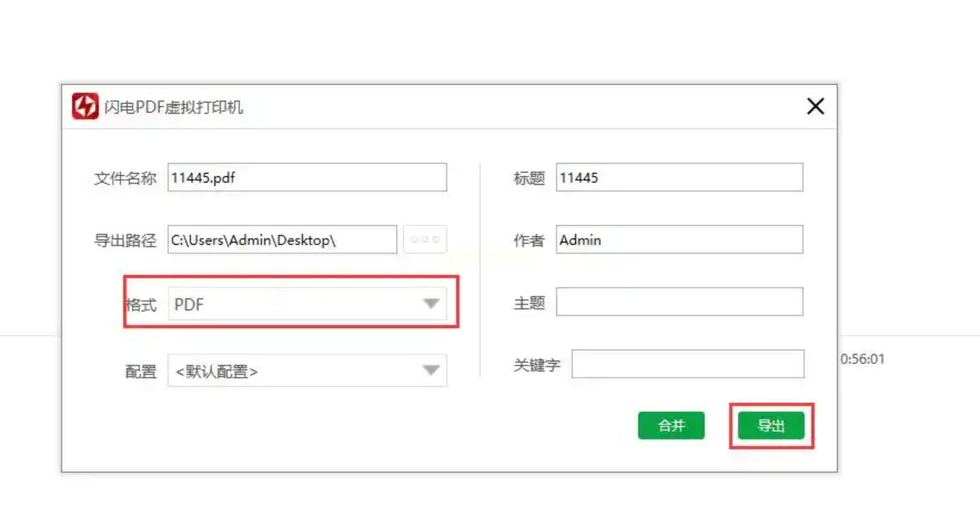Image resolution: width=980 pixels, height=521 pixels.
Task: Click into the empty 关键字 field
Action: [x=688, y=364]
